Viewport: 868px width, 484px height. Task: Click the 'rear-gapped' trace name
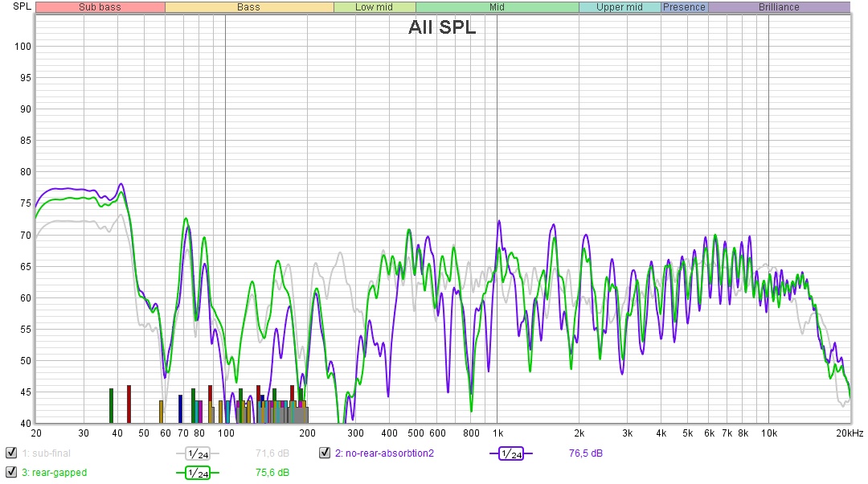point(54,473)
